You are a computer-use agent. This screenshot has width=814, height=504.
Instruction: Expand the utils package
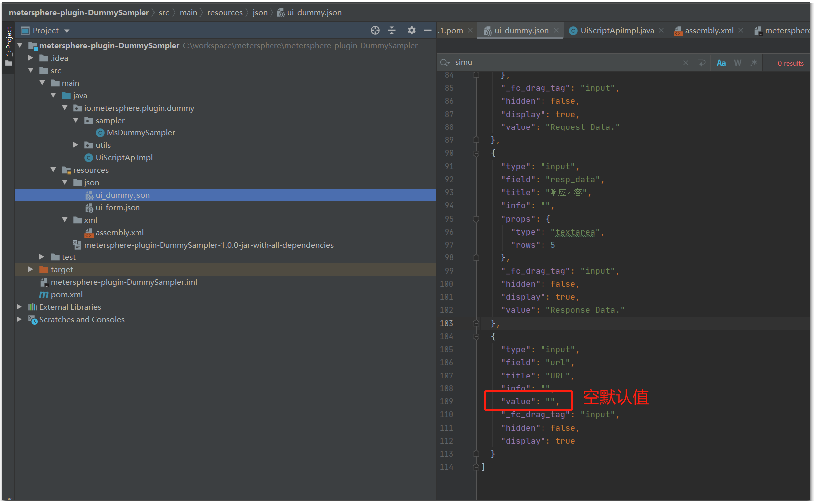tap(76, 145)
